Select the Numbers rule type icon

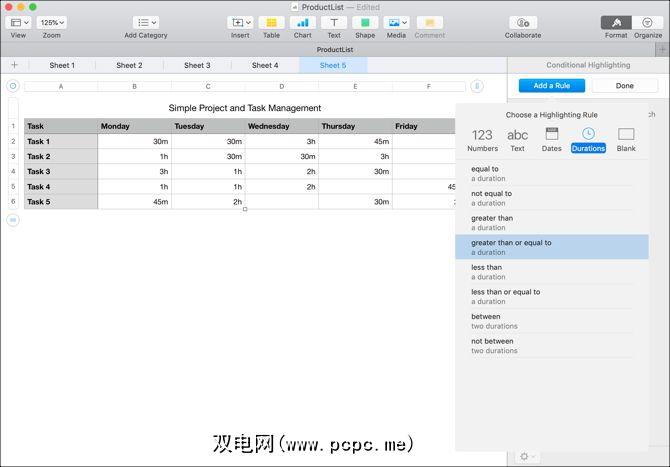point(482,139)
